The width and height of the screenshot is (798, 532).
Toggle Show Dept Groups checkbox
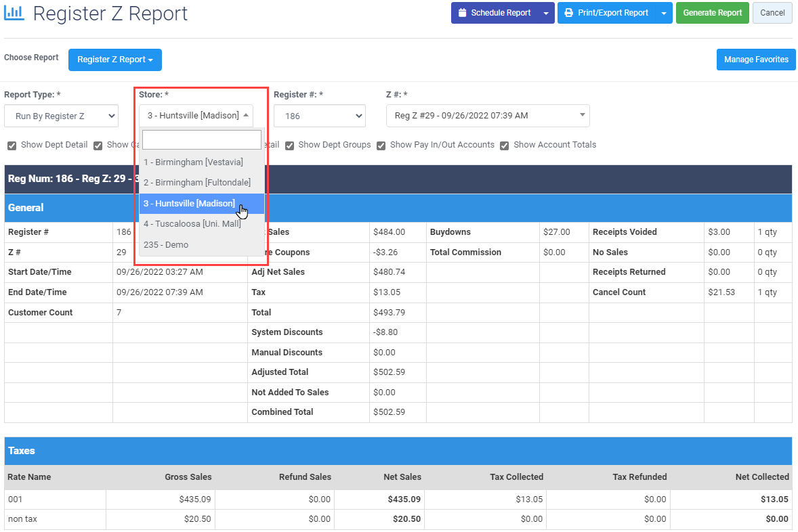pyautogui.click(x=289, y=146)
